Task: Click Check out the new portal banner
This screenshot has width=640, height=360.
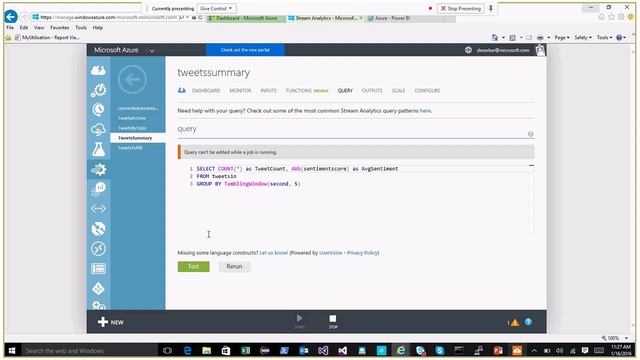Action: (245, 50)
